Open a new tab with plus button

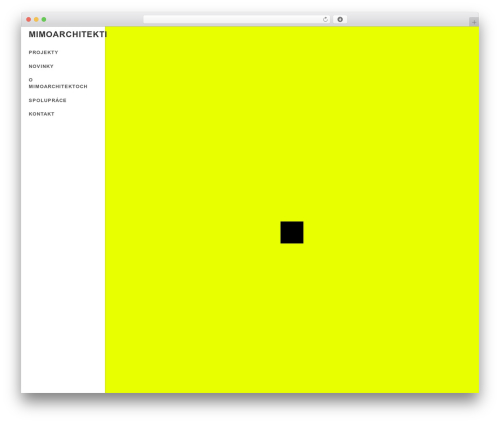[x=474, y=22]
